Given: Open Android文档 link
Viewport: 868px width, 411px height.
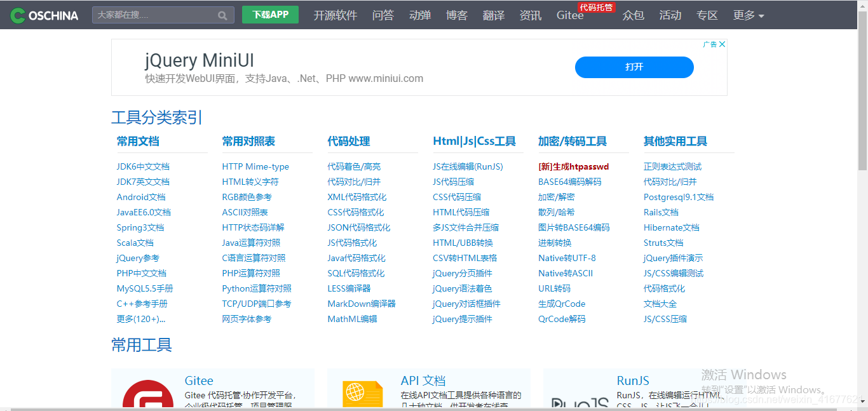Looking at the screenshot, I should tap(141, 197).
